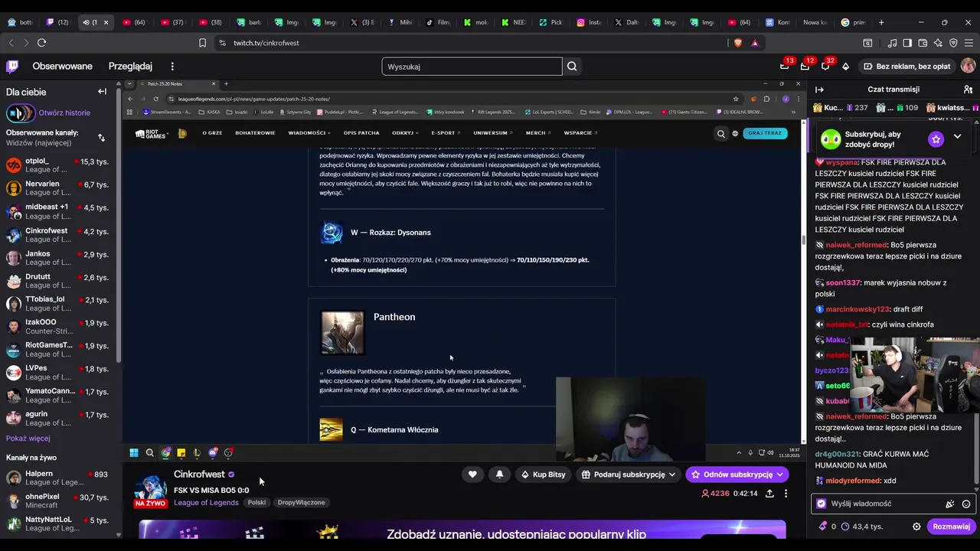This screenshot has width=980, height=551.
Task: Open the icon with 12 badge
Action: [x=805, y=67]
